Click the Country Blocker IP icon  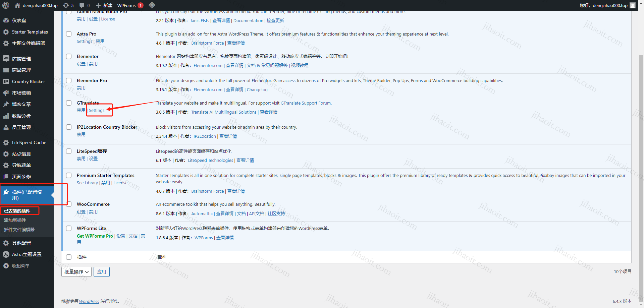[6, 81]
